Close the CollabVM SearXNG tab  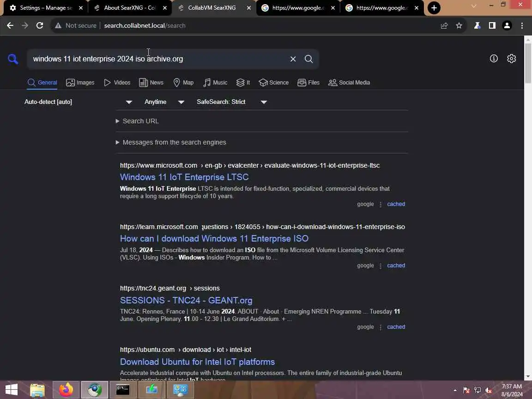click(x=249, y=8)
